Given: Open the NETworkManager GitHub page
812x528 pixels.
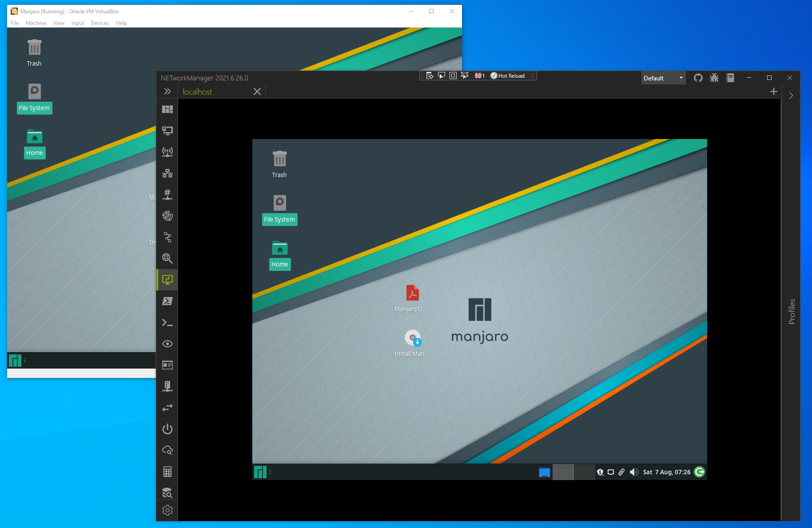Looking at the screenshot, I should tap(698, 78).
